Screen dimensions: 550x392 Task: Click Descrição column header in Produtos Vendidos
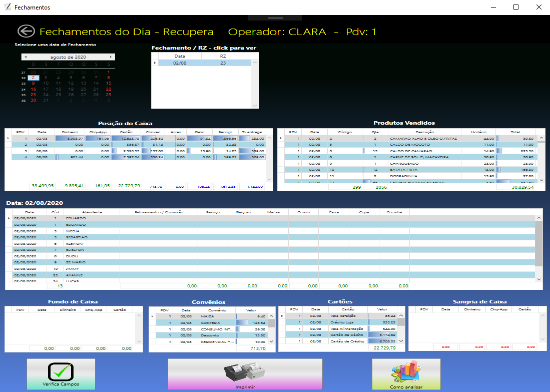coord(424,132)
